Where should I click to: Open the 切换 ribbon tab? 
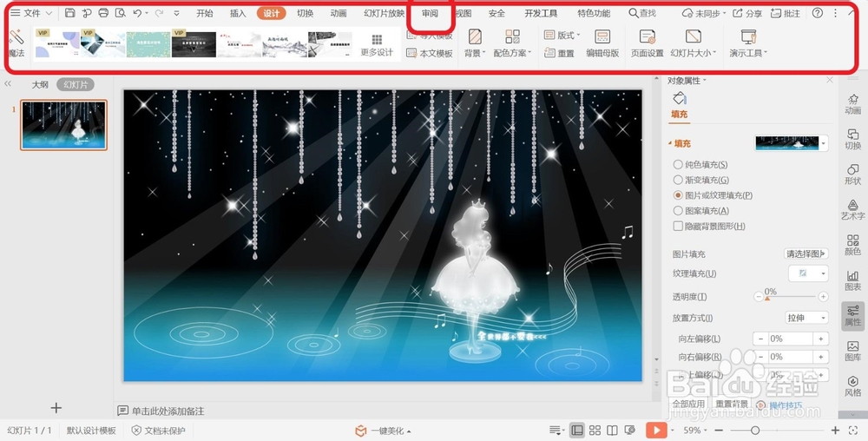point(305,13)
